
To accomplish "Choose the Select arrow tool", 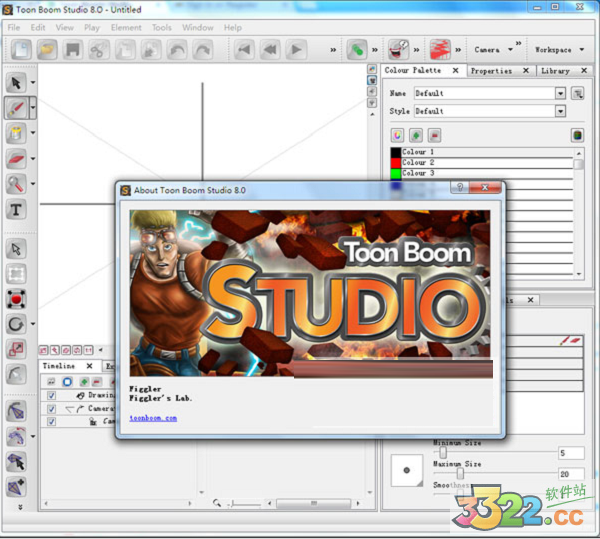I will pos(16,83).
